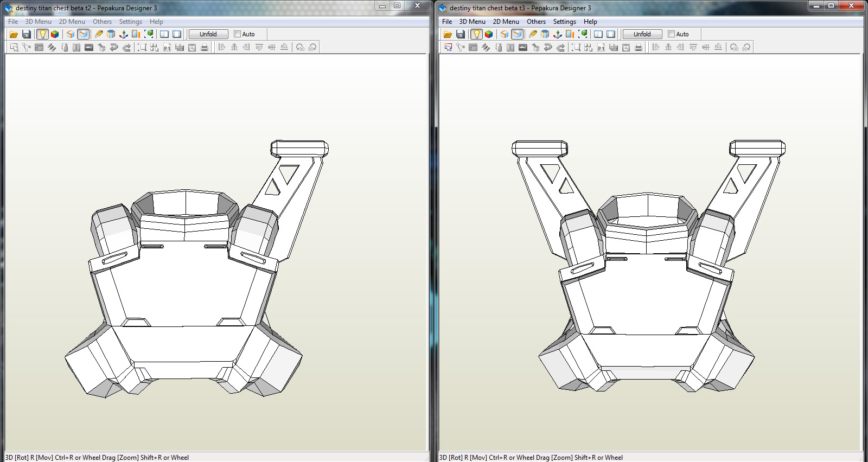Click Unfold button in t2 window

[x=208, y=34]
